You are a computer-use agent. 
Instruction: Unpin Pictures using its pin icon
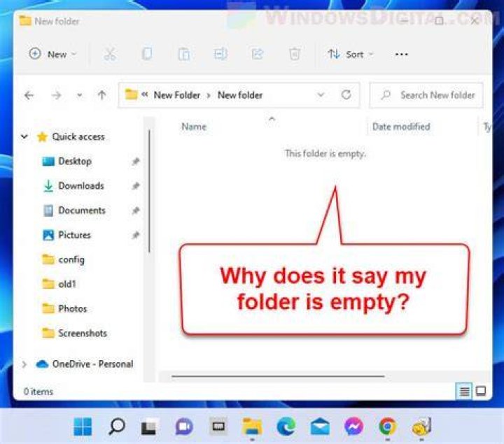click(x=136, y=235)
